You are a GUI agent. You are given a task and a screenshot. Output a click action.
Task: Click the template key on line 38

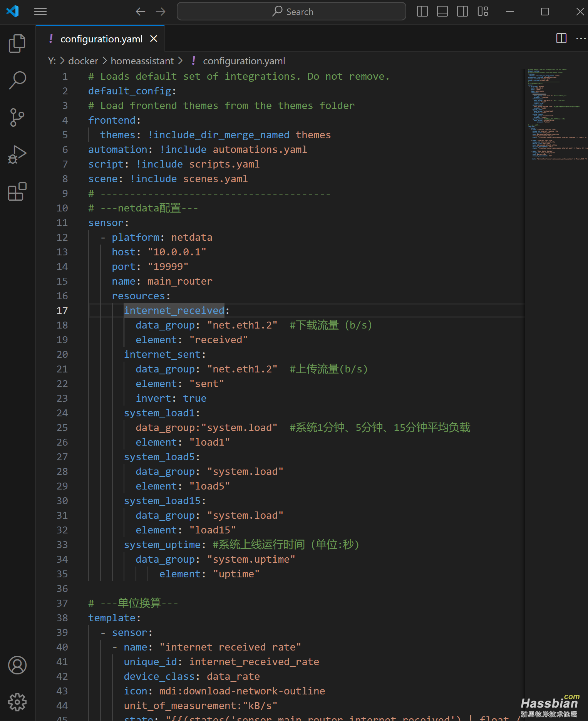pos(112,618)
